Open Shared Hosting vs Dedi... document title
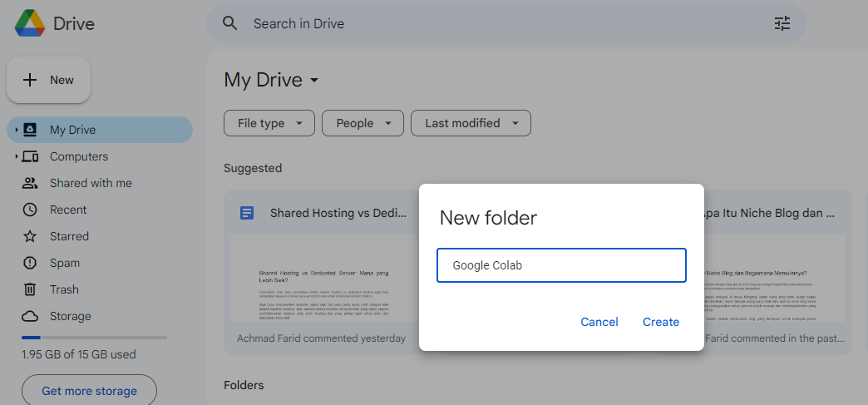This screenshot has width=868, height=405. tap(338, 213)
